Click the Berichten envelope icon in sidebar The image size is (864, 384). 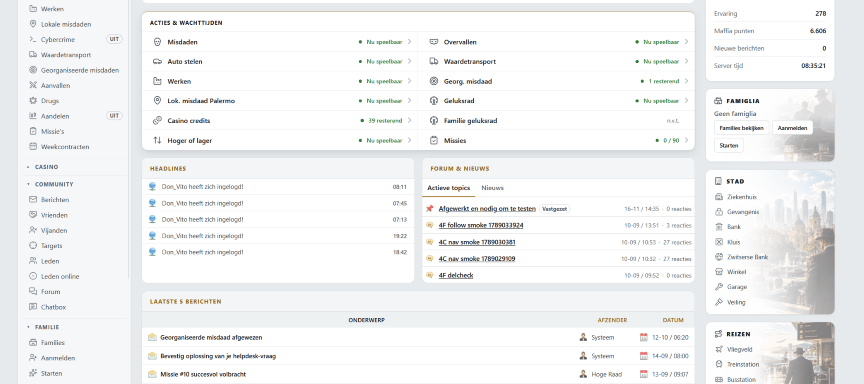(33, 199)
